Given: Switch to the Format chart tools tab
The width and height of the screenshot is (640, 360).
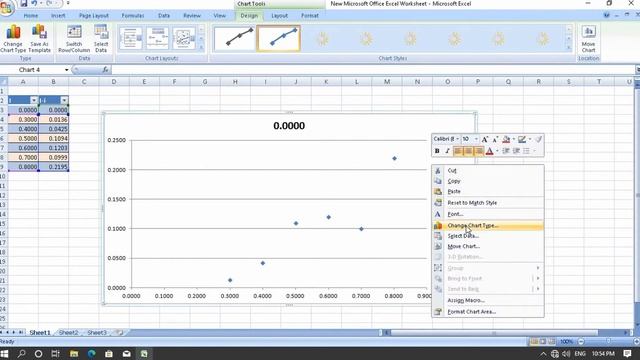Looking at the screenshot, I should [309, 16].
